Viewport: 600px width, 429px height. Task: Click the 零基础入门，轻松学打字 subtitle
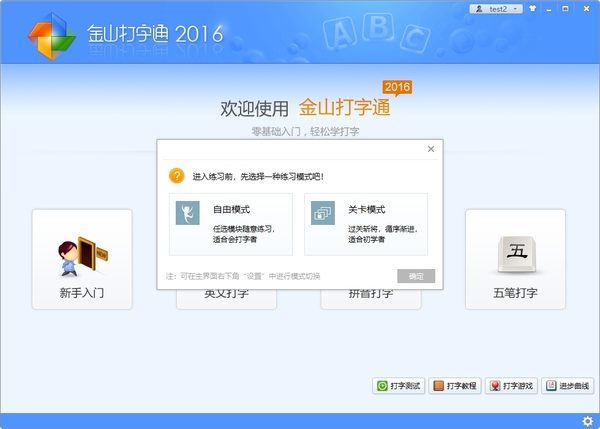[305, 132]
